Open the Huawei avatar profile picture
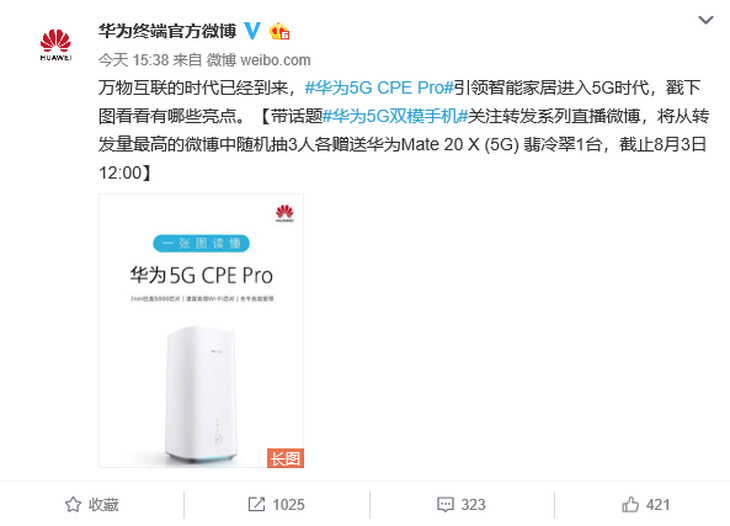Image resolution: width=730 pixels, height=526 pixels. tap(56, 45)
